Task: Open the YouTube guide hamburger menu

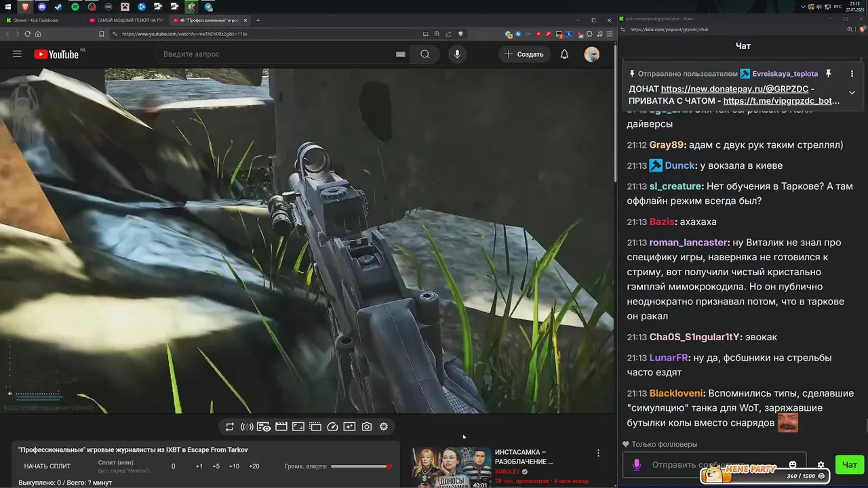Action: tap(17, 54)
